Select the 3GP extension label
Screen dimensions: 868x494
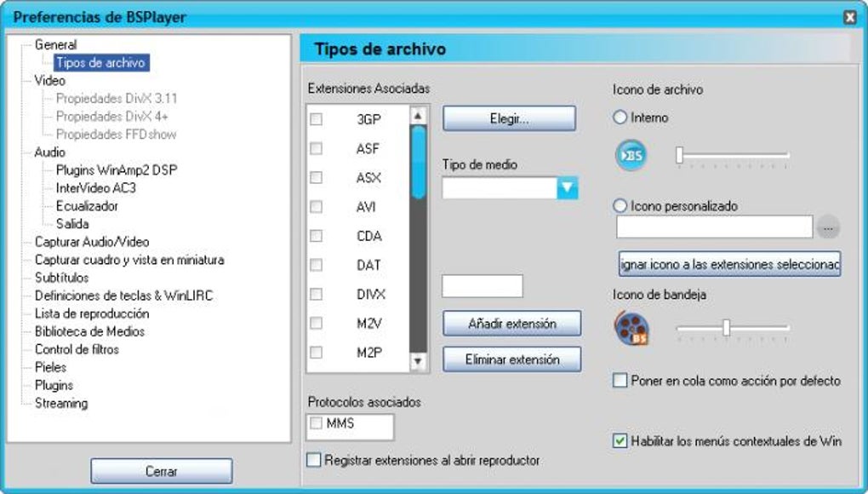coord(368,119)
